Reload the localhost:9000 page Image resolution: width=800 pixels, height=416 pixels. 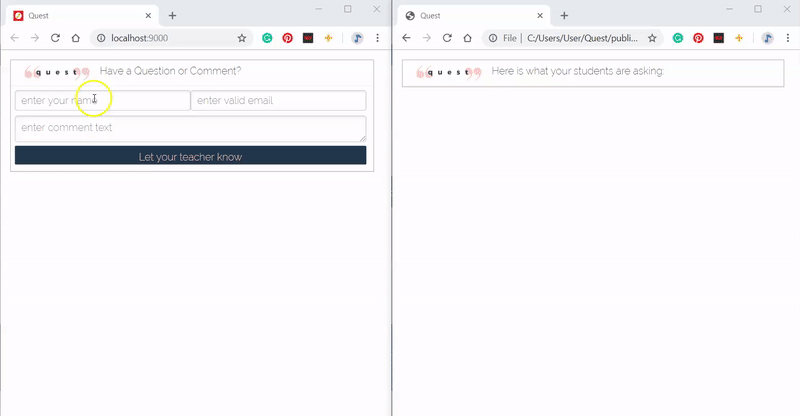click(55, 38)
